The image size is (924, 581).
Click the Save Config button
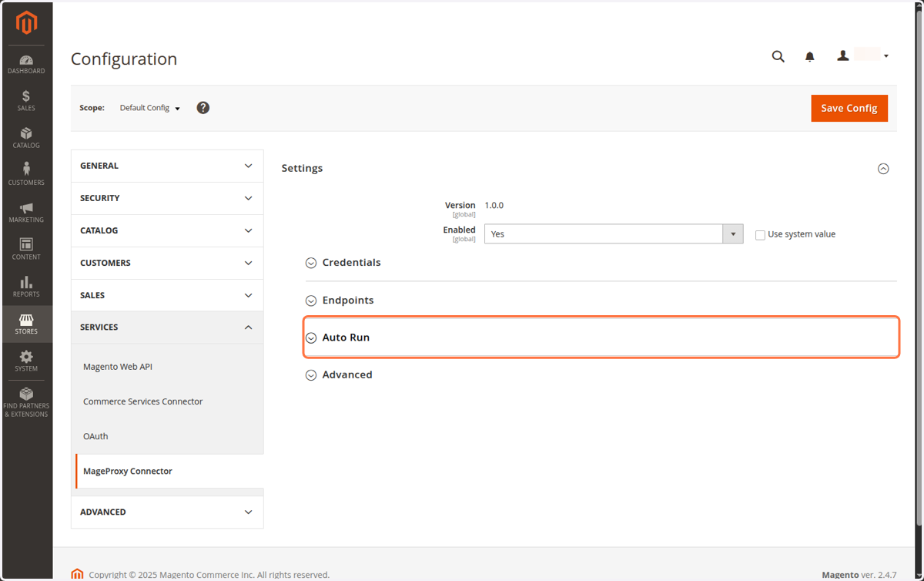point(849,108)
